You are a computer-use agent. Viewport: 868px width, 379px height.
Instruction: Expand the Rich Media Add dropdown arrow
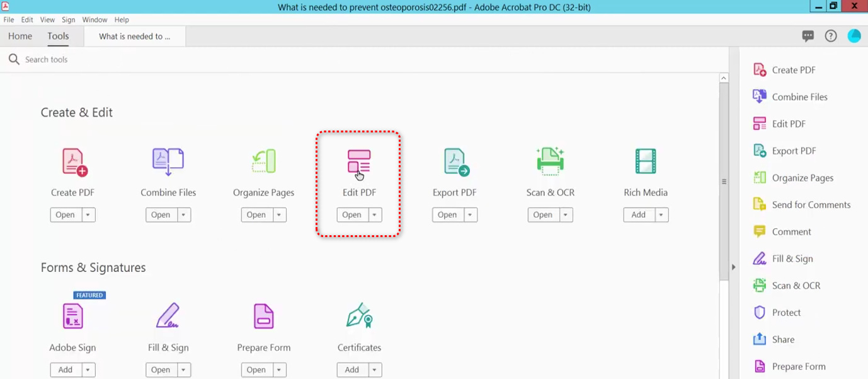[x=661, y=215]
